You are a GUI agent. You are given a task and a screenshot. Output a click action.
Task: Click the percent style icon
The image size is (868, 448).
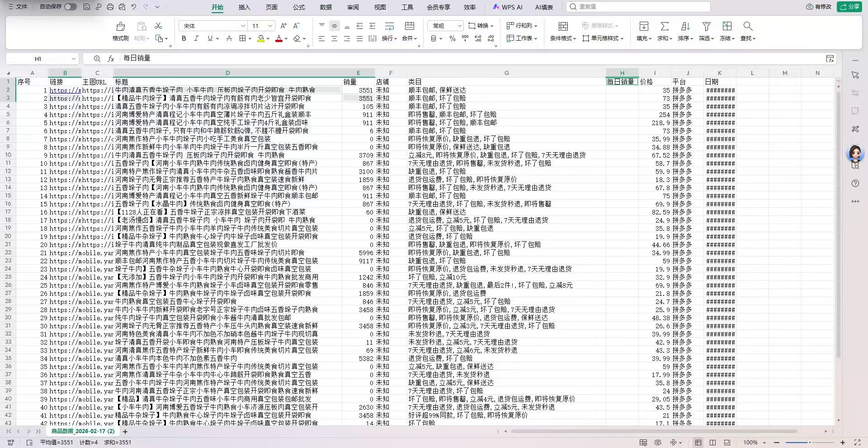pos(453,38)
